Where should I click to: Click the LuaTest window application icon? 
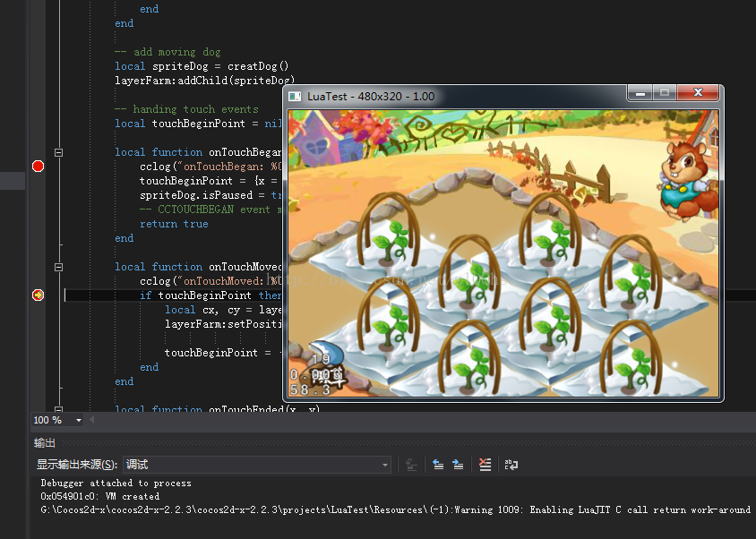click(295, 97)
